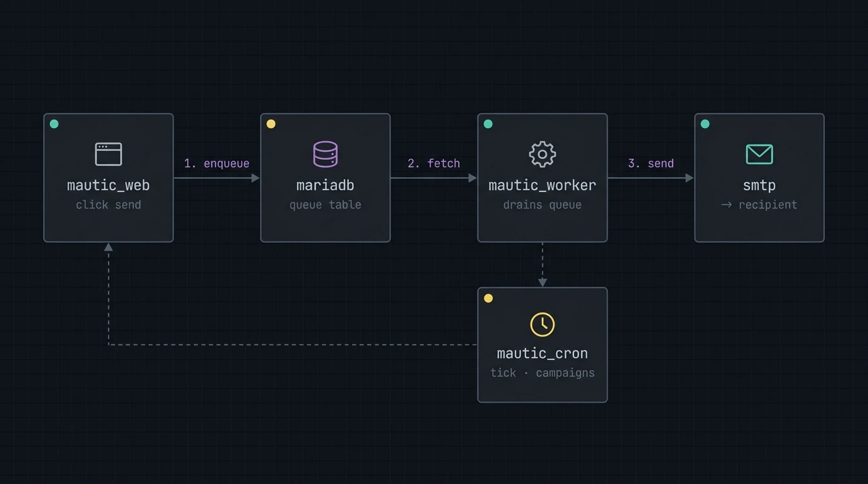Click the '→ recipient' subtitle
The image size is (868, 484).
pyautogui.click(x=759, y=205)
